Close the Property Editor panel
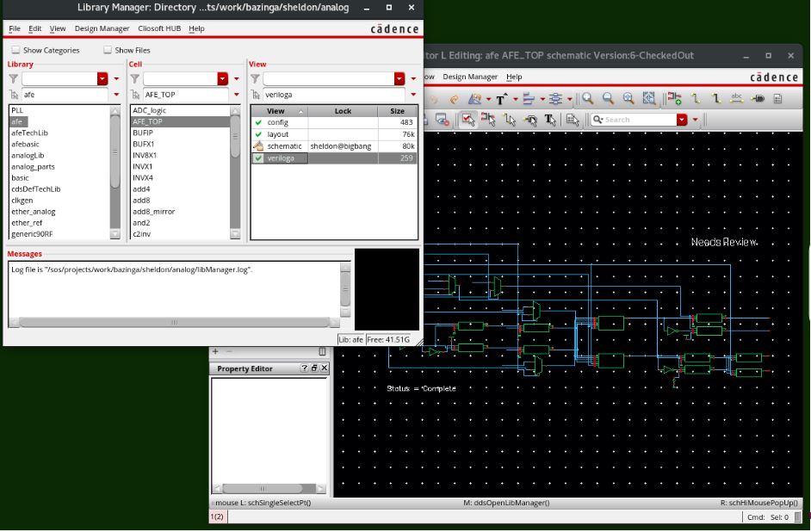Screen dimensions: 811x532 (x=325, y=368)
